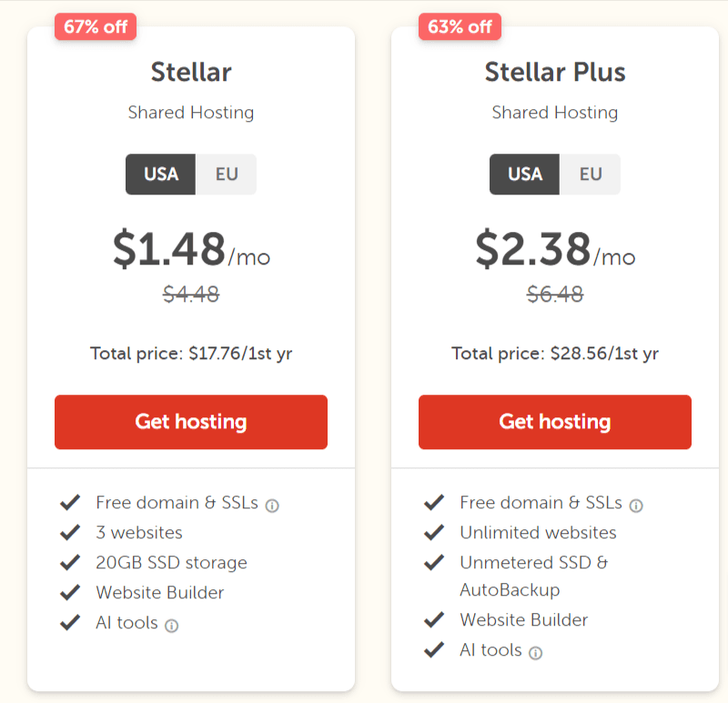The image size is (728, 703).
Task: Click the AI tools checkmark on Stellar
Action: 70,623
